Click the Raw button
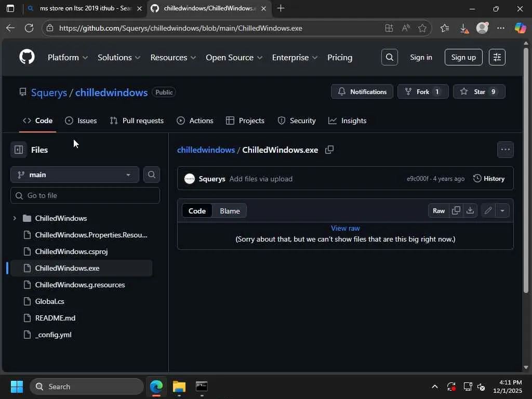 pyautogui.click(x=438, y=211)
